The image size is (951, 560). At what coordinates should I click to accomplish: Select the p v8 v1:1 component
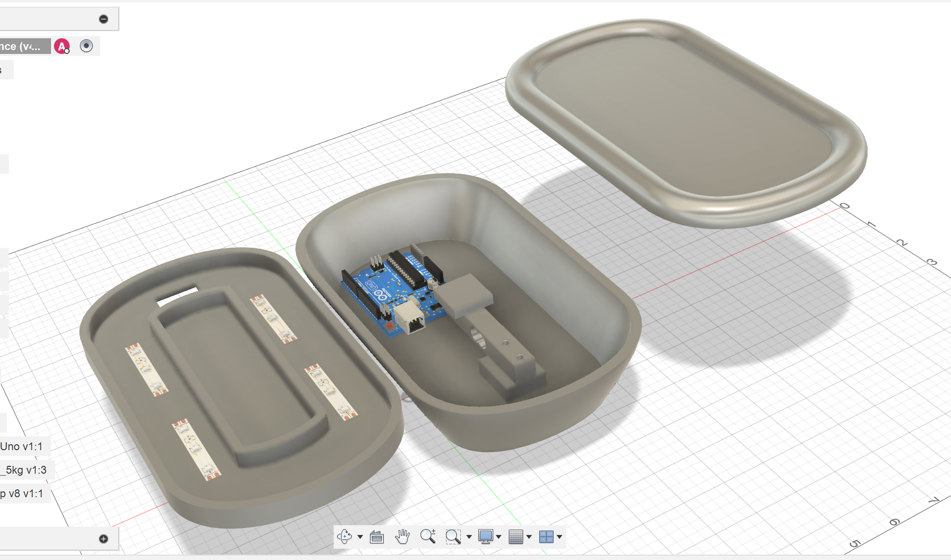pyautogui.click(x=22, y=493)
